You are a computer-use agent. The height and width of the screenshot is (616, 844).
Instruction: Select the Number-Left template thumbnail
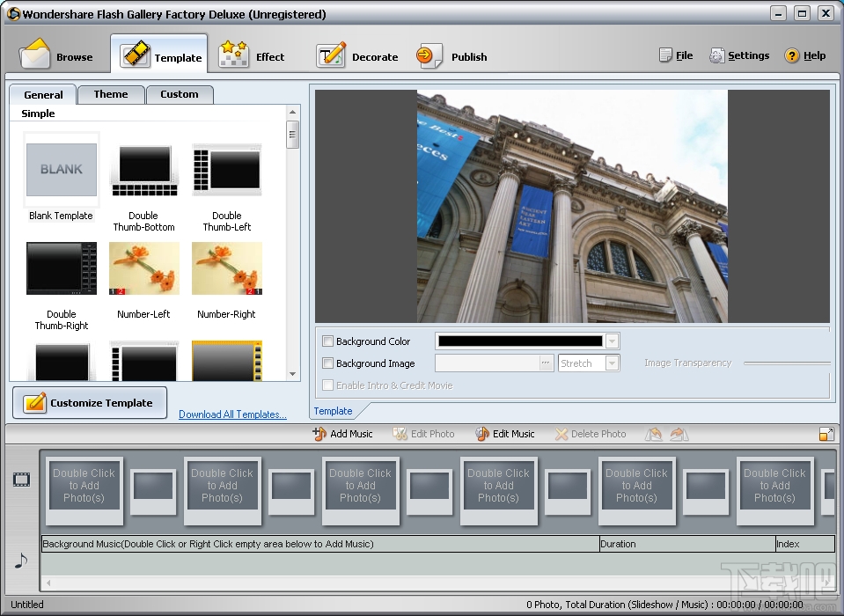tap(143, 269)
